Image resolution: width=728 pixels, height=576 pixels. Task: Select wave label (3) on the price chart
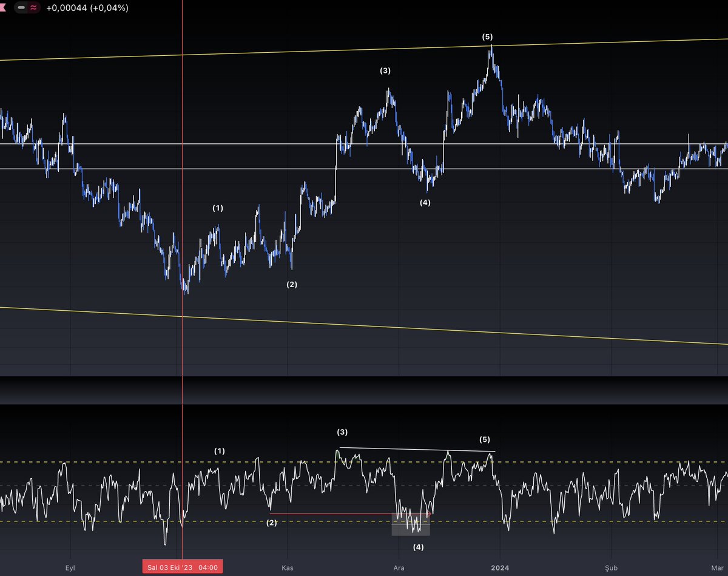(x=385, y=70)
